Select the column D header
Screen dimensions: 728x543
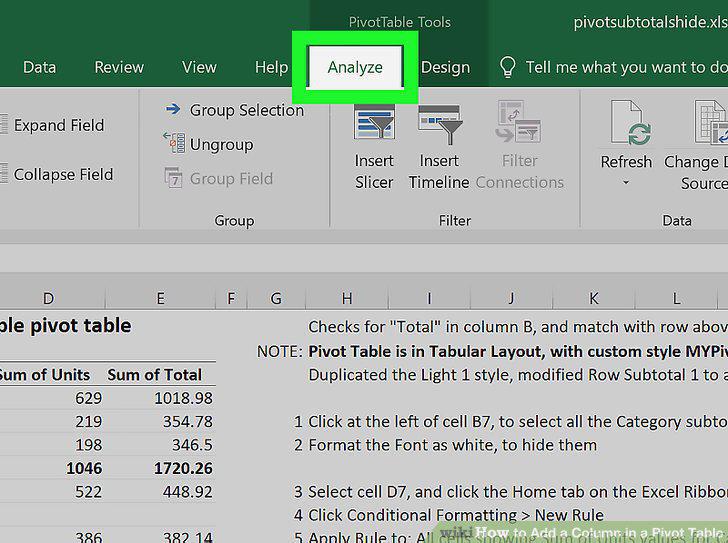pyautogui.click(x=48, y=298)
